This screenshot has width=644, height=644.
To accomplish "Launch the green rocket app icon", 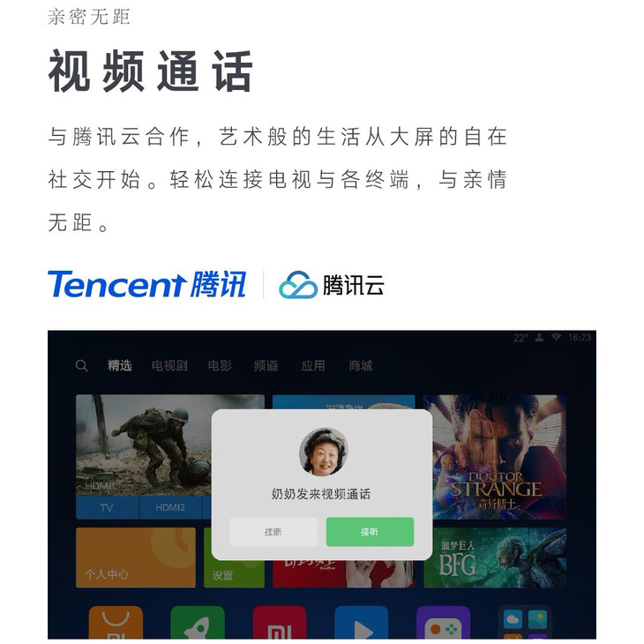I will click(198, 623).
